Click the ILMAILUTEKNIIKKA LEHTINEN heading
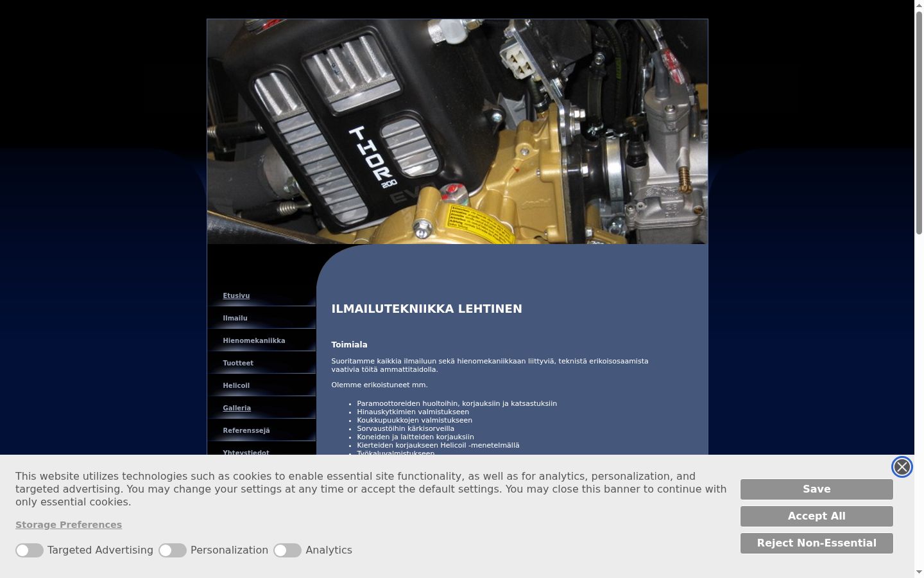This screenshot has height=578, width=924. 427,309
